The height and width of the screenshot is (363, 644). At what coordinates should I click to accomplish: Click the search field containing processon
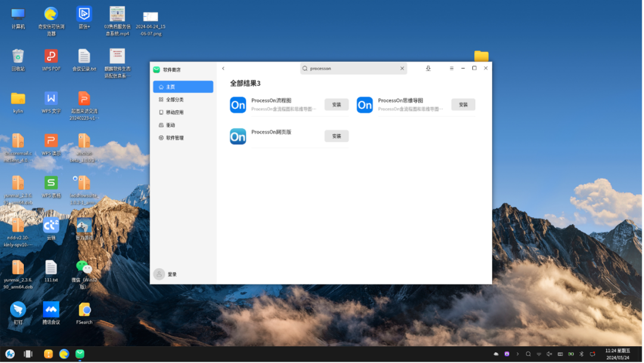352,69
